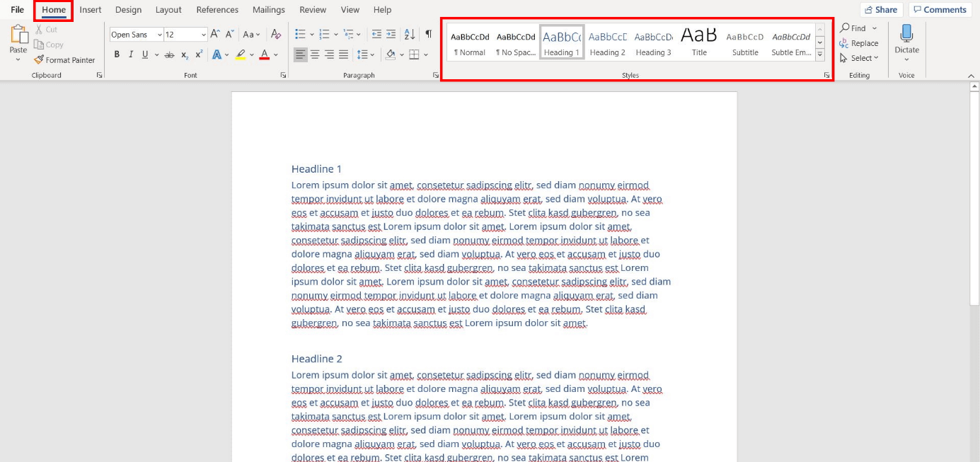Screen dimensions: 980x462
Task: Cut the selection with the scissors icon
Action: point(39,30)
